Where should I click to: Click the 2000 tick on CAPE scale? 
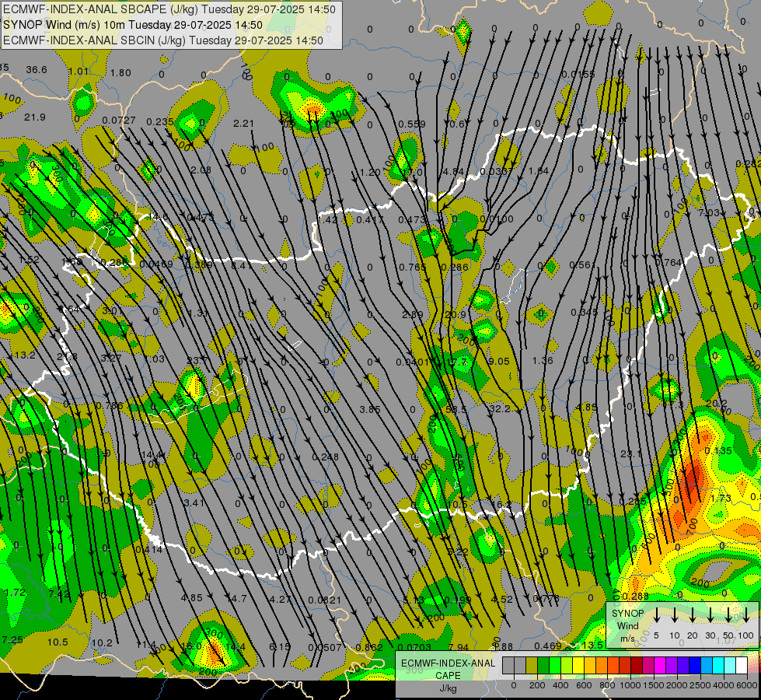[677, 685]
